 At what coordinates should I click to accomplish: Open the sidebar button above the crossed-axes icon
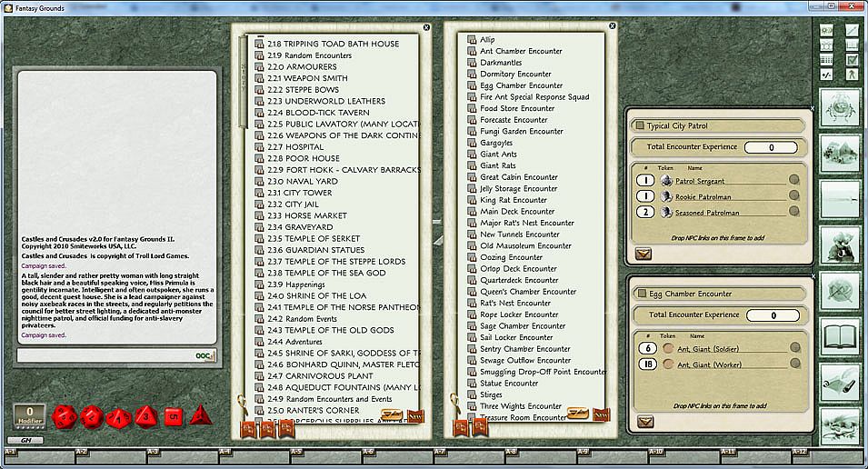click(x=842, y=244)
